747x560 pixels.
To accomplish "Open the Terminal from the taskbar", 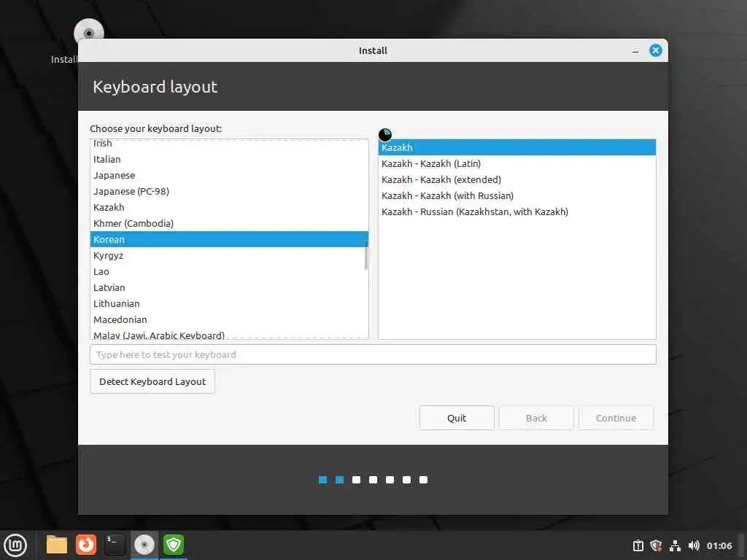I will (115, 545).
